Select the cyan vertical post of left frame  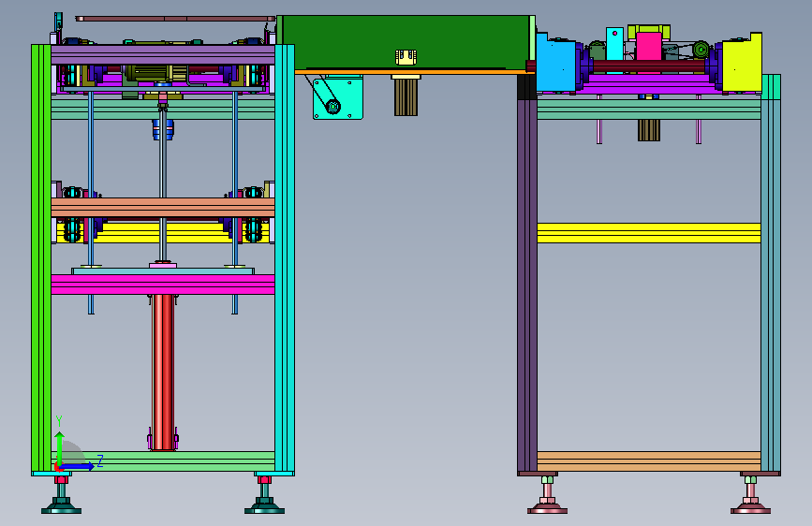pos(285,257)
